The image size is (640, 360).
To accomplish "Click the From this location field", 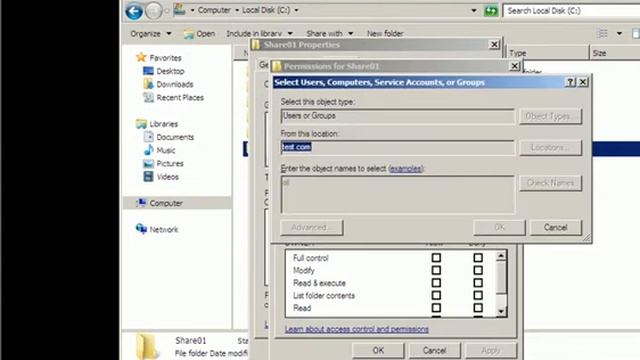I will (398, 147).
